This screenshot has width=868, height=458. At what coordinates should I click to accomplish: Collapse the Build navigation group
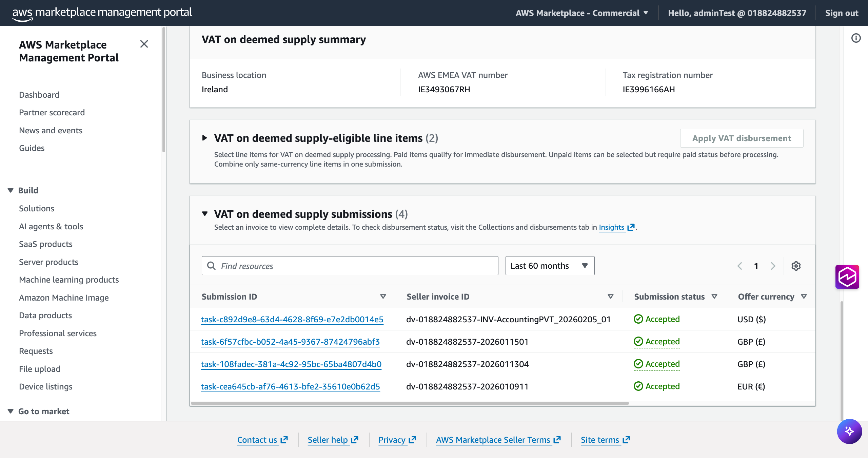(x=11, y=190)
